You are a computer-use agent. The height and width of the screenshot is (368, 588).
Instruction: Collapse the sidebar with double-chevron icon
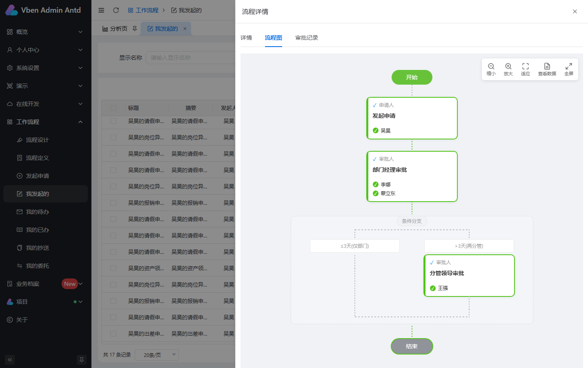pos(10,360)
